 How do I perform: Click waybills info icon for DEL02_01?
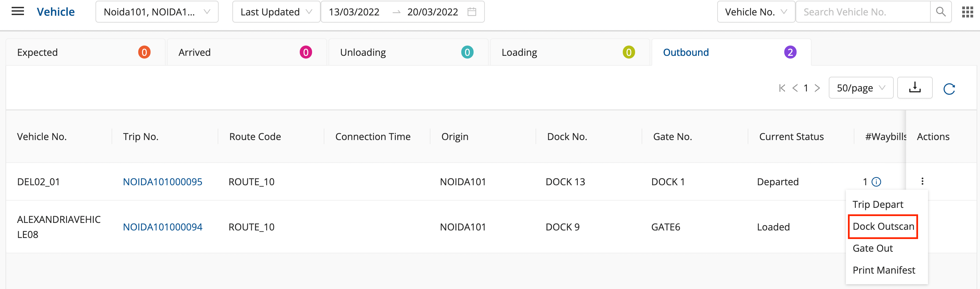point(876,181)
